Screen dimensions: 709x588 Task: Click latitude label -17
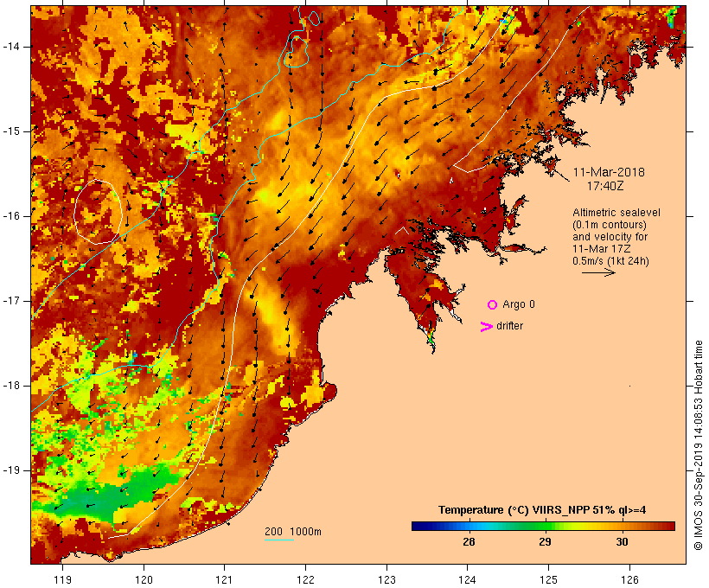click(x=11, y=301)
